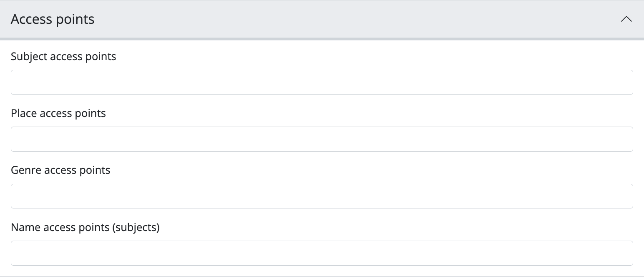Select the text box under Genre access points
Screen dimensions: 644x277
point(322,196)
